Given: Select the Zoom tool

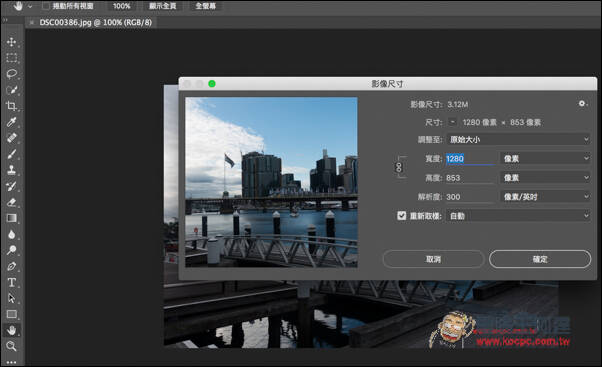Looking at the screenshot, I should [12, 346].
